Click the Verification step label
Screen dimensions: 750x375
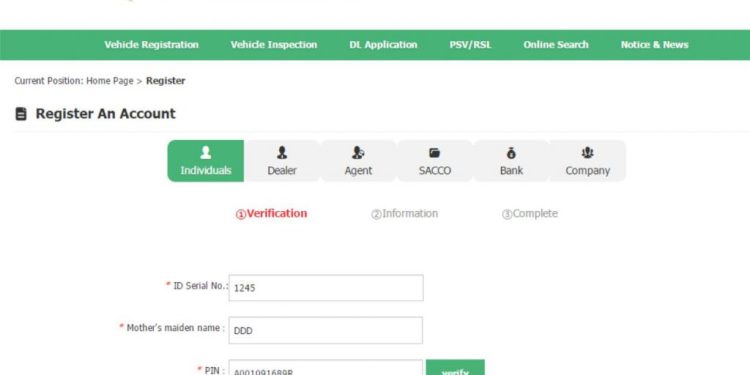[271, 214]
